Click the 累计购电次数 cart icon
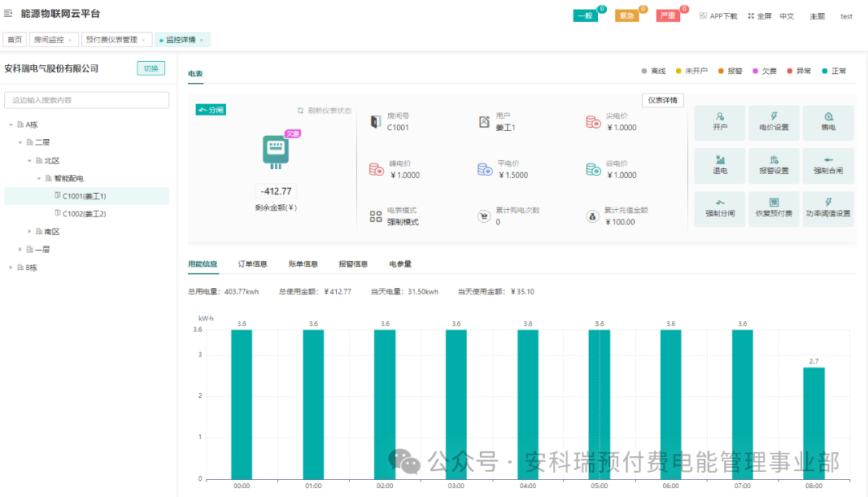 click(x=484, y=216)
